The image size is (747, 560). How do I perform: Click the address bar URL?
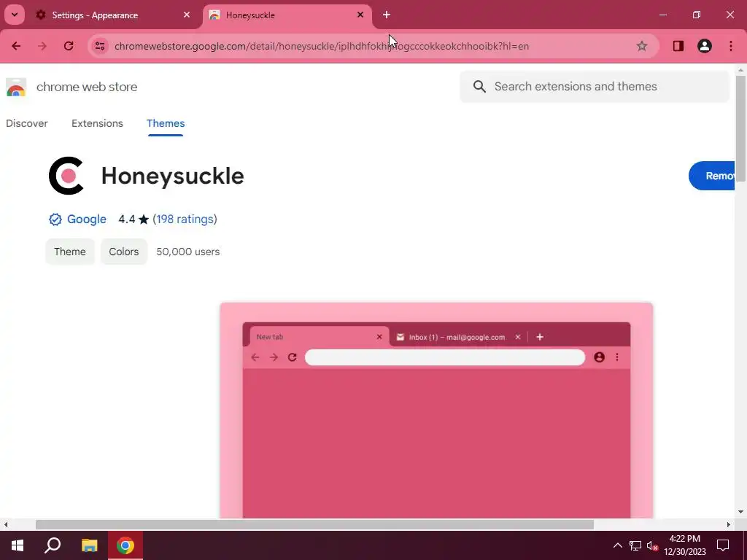coord(322,46)
